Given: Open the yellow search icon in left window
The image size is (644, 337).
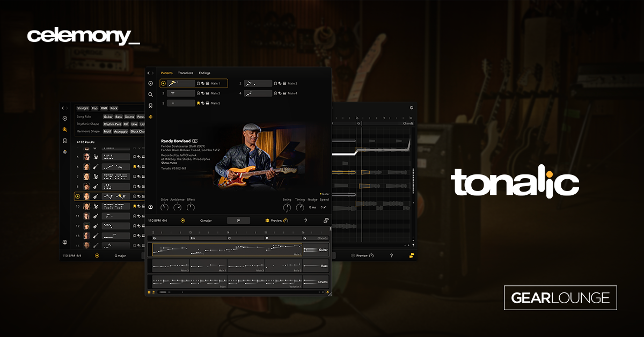Looking at the screenshot, I should (x=64, y=129).
